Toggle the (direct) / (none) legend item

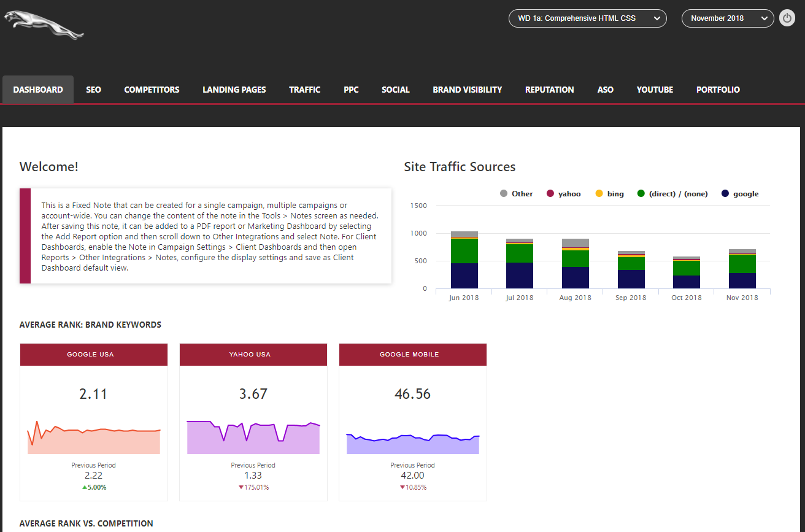click(641, 194)
